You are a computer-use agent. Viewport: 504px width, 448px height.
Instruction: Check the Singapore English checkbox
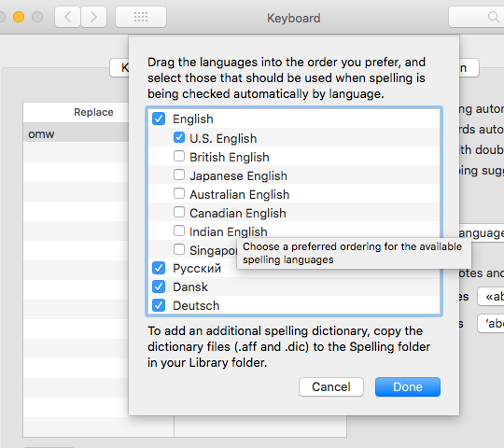coord(179,249)
